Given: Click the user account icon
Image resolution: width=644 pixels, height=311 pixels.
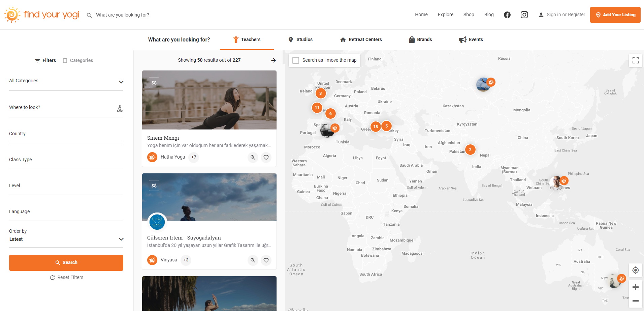Looking at the screenshot, I should click(541, 15).
